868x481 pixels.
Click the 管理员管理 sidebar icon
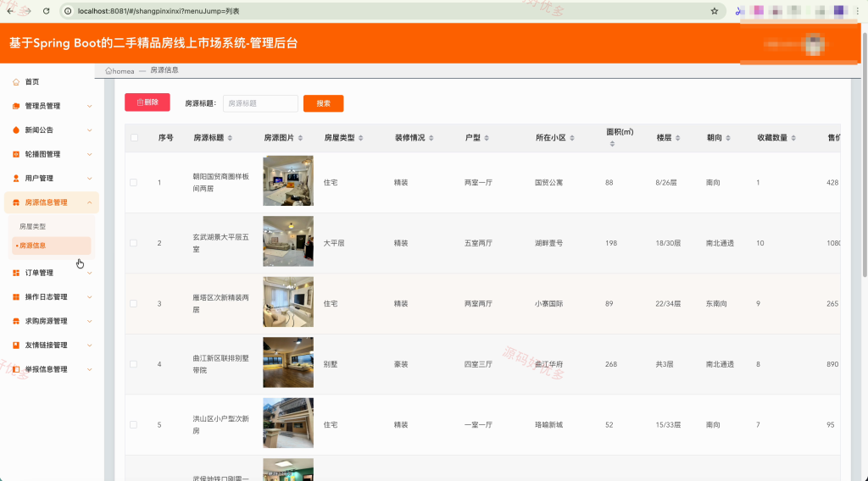16,106
